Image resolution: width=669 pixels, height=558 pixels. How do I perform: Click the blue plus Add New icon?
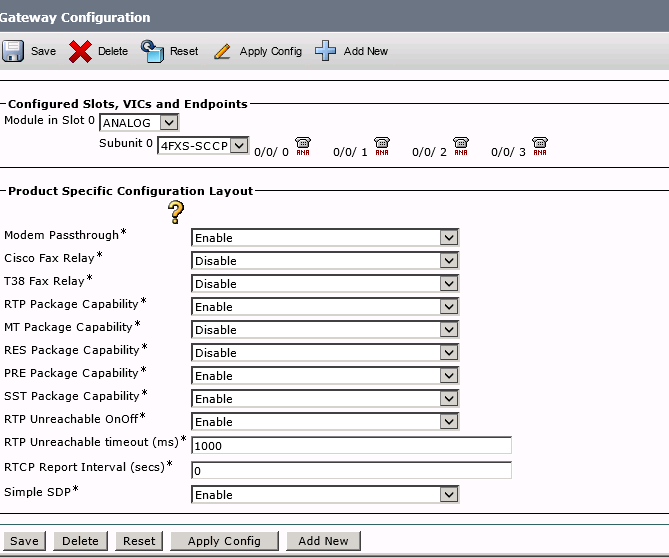[x=326, y=51]
